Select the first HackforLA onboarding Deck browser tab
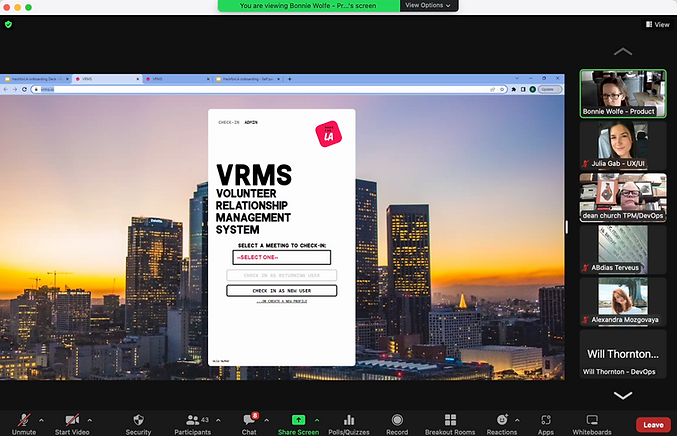The image size is (677, 436). (x=36, y=79)
